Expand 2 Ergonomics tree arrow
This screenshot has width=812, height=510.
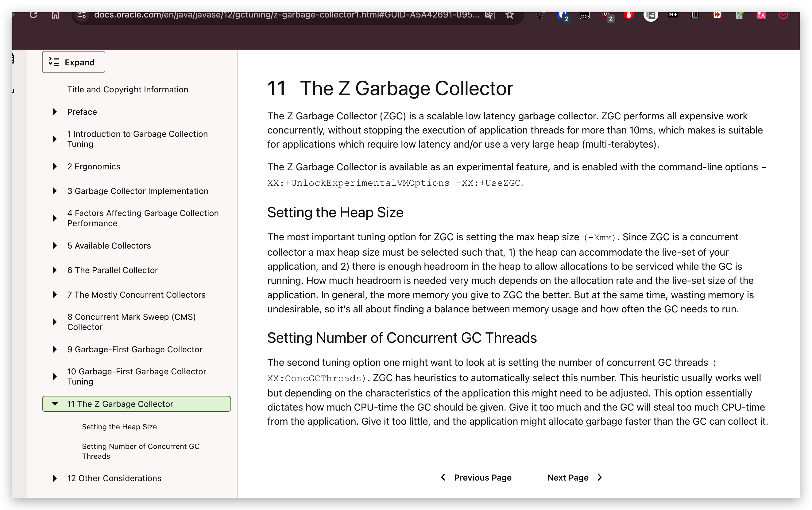tap(55, 167)
